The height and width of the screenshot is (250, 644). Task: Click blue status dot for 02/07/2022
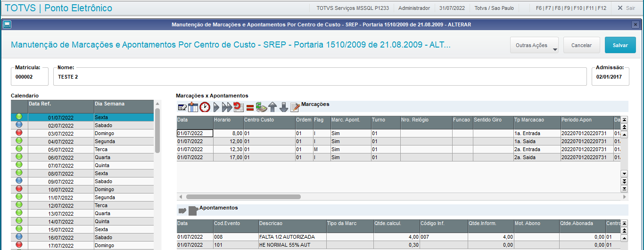point(19,125)
